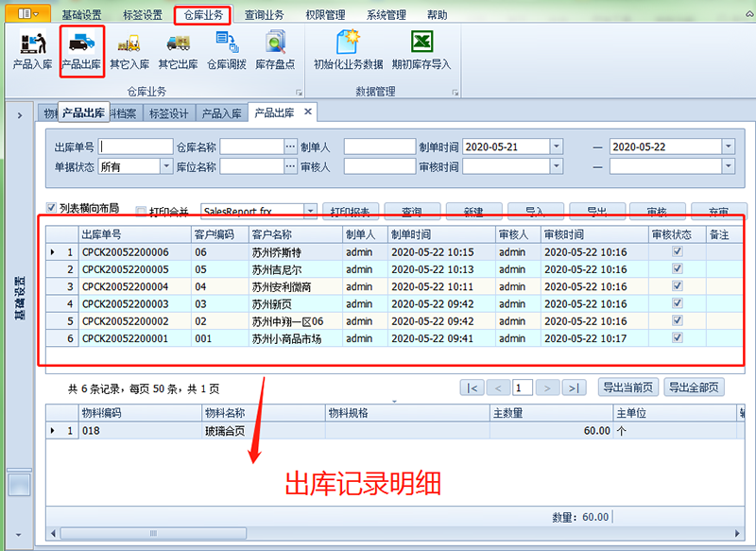Click the page number input box
Viewport: 756px width, 551px height.
click(x=523, y=387)
